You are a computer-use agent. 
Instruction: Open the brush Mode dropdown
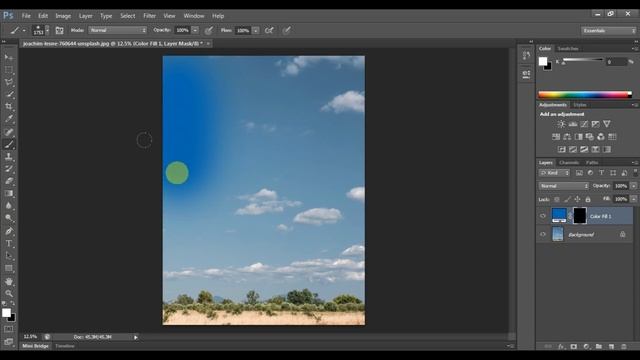pos(118,30)
